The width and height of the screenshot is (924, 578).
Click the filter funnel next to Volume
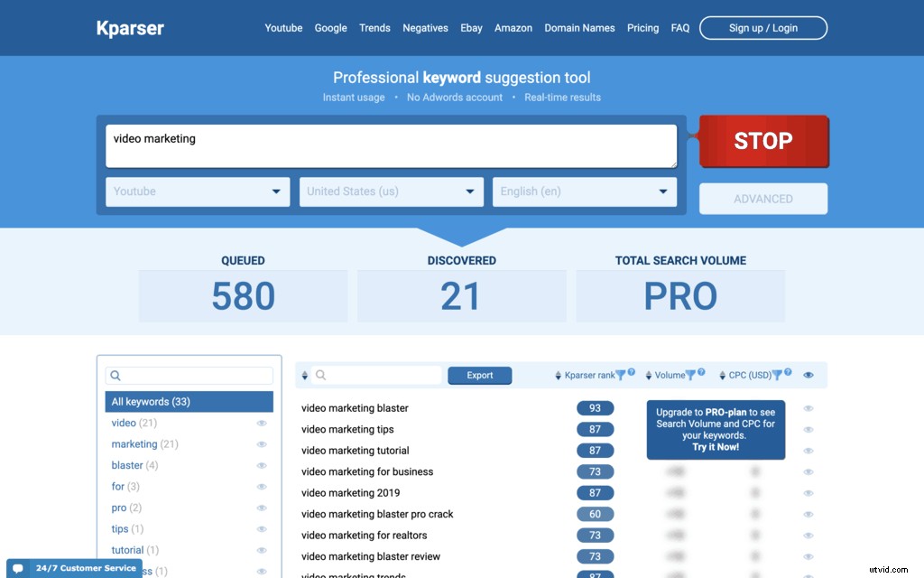pos(690,374)
